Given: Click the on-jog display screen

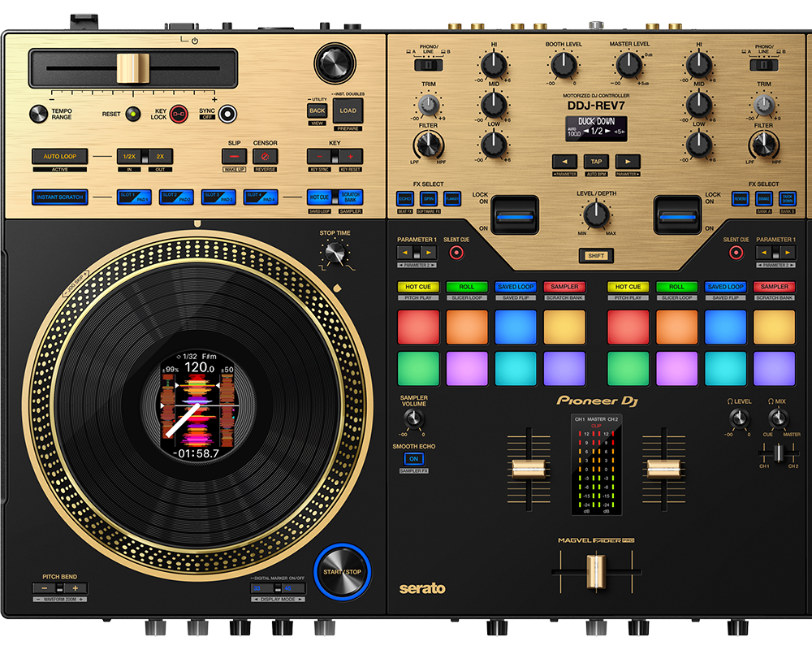Looking at the screenshot, I should pos(198,405).
